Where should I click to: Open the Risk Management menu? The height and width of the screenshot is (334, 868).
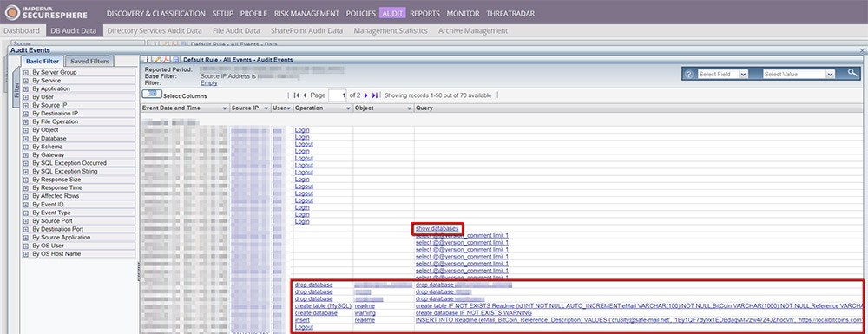[306, 13]
